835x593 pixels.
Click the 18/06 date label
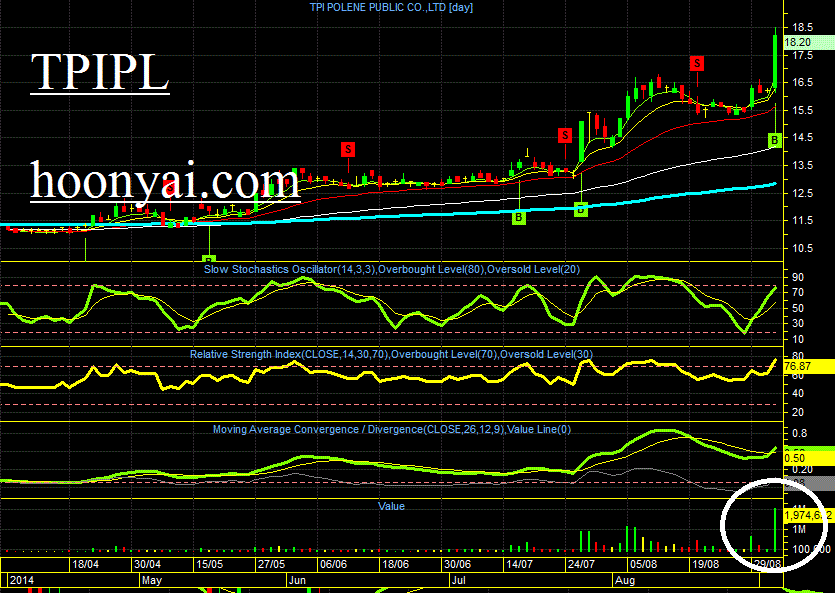tap(395, 564)
